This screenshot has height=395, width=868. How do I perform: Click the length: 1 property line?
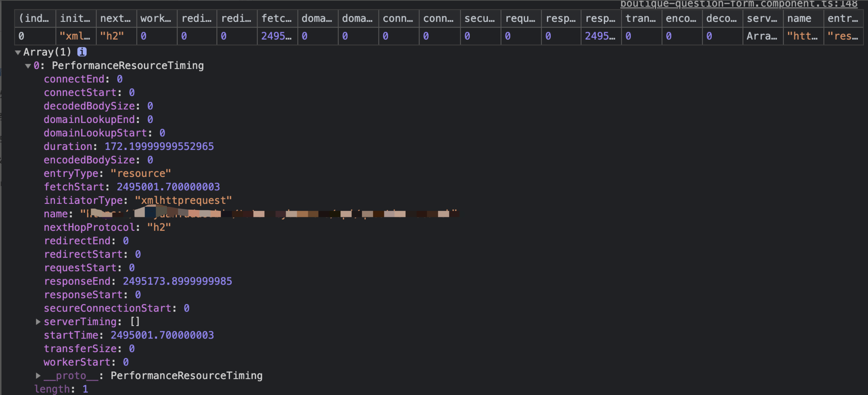[x=61, y=389]
